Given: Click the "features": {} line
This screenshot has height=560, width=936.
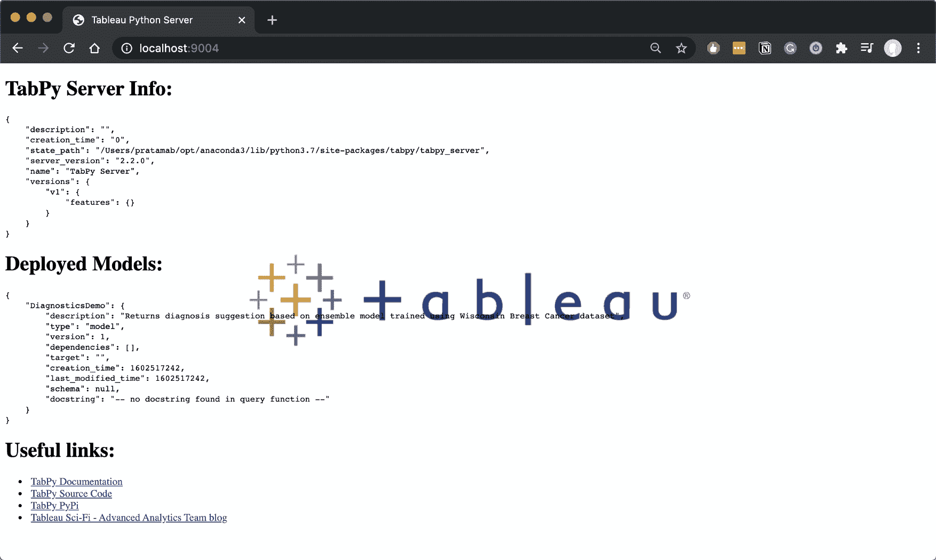Looking at the screenshot, I should click(x=100, y=203).
